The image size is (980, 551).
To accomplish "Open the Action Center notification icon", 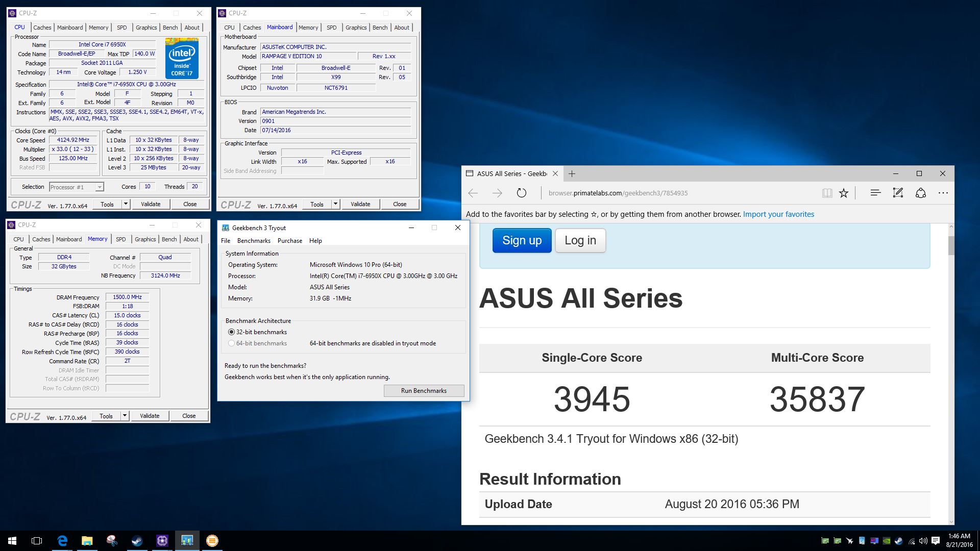I will click(x=936, y=541).
